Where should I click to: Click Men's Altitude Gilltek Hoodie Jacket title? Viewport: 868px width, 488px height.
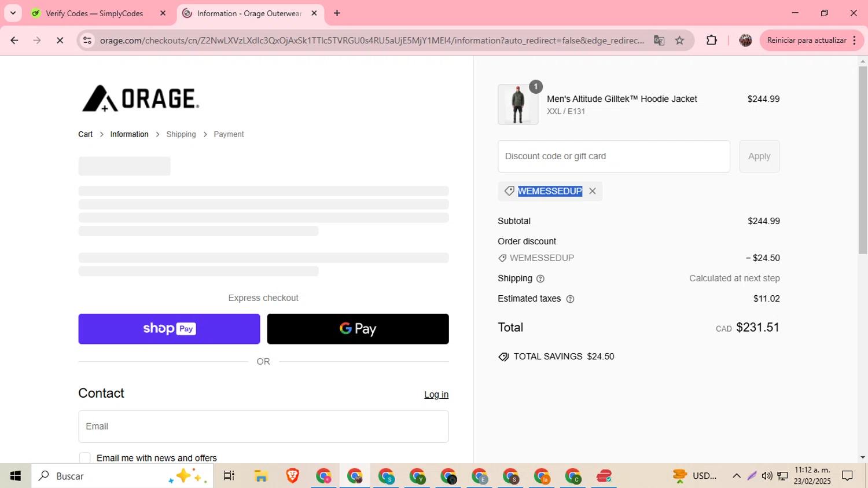[x=622, y=99]
